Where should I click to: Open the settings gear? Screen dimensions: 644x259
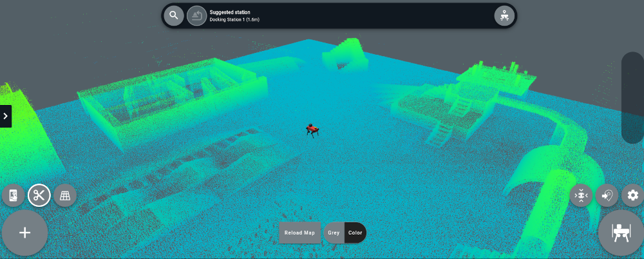pyautogui.click(x=632, y=195)
